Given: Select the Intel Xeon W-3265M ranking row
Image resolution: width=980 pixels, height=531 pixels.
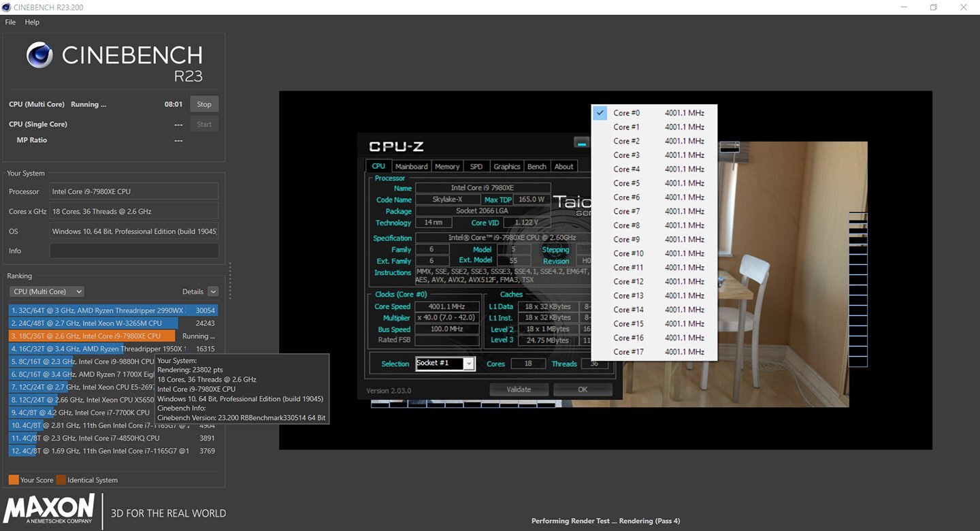Looking at the screenshot, I should coord(114,323).
